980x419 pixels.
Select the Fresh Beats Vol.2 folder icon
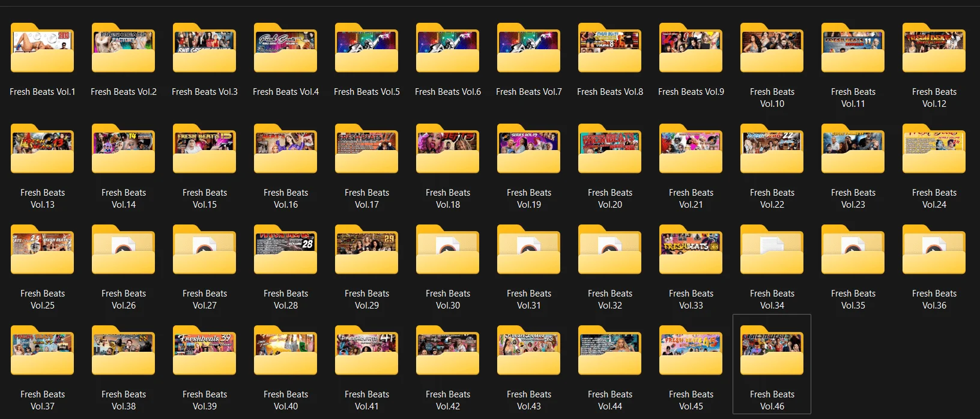[x=124, y=48]
